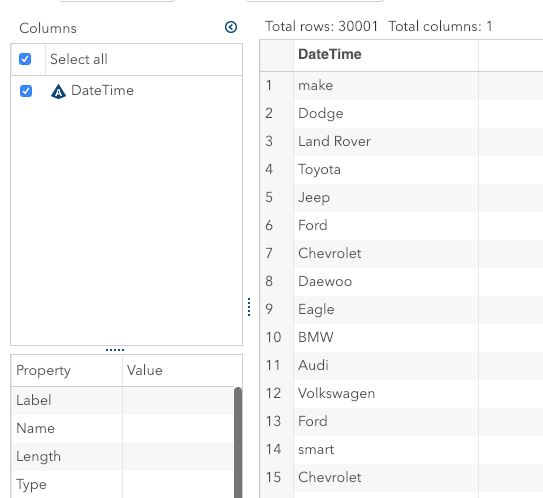Click the cell containing 'BMW'
Image resolution: width=543 pixels, height=498 pixels.
[386, 338]
